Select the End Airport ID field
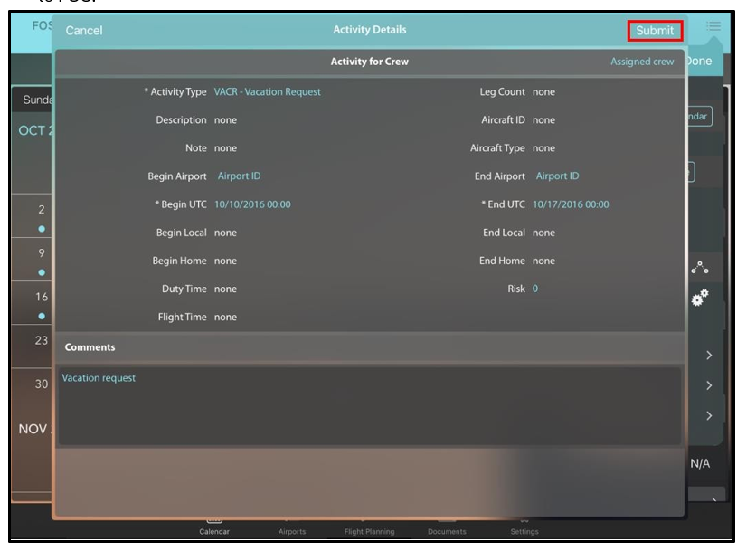 point(557,176)
